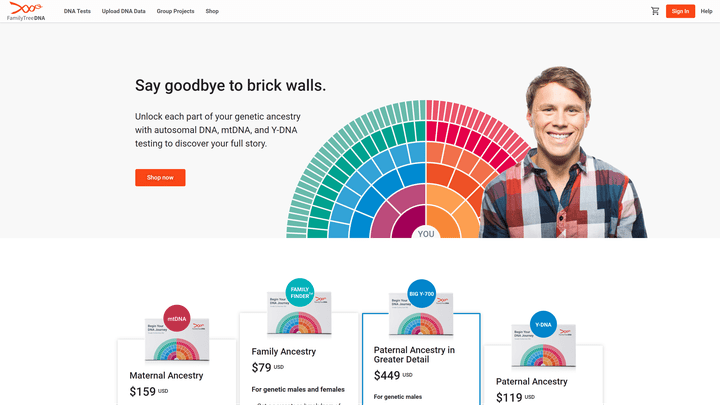Go to Upload DNA Data
Viewport: 720px width, 405px height.
pyautogui.click(x=123, y=11)
